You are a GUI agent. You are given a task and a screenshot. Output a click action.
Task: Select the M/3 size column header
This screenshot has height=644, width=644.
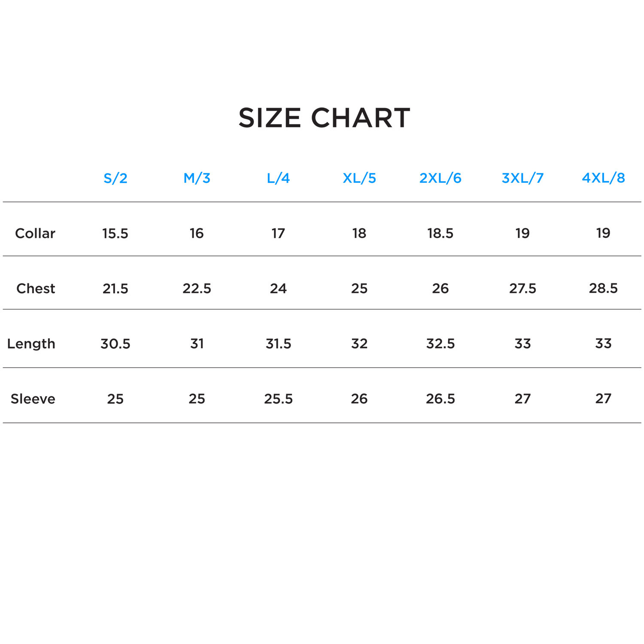click(x=197, y=178)
